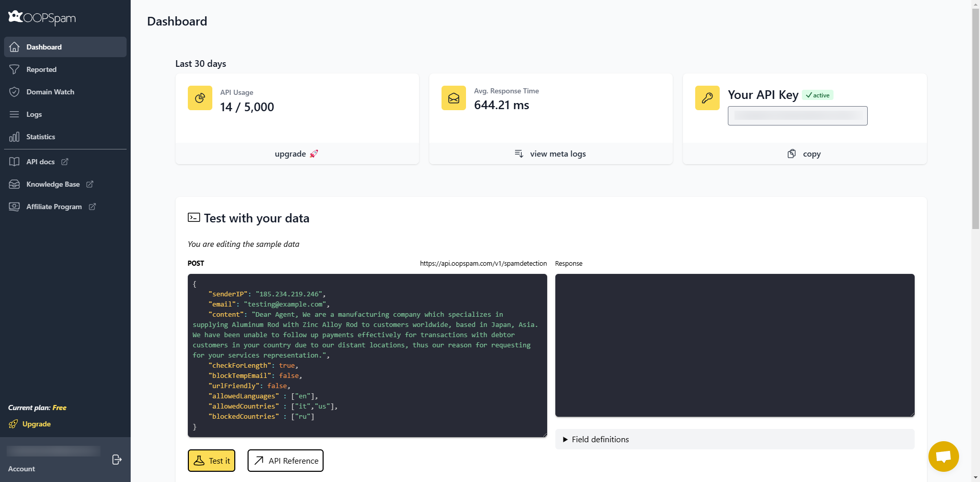Viewport: 980px width, 482px height.
Task: Click inside the POST request JSON editor
Action: coord(367,356)
